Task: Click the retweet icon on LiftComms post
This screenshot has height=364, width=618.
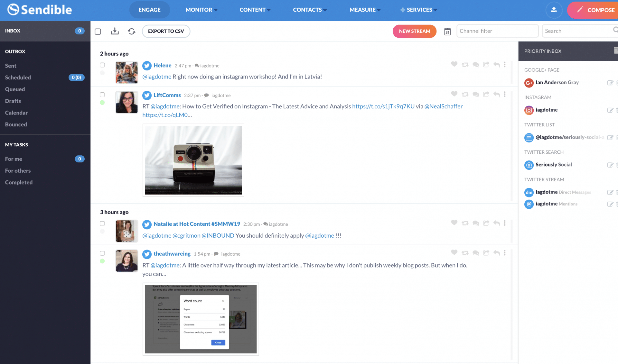Action: point(464,95)
